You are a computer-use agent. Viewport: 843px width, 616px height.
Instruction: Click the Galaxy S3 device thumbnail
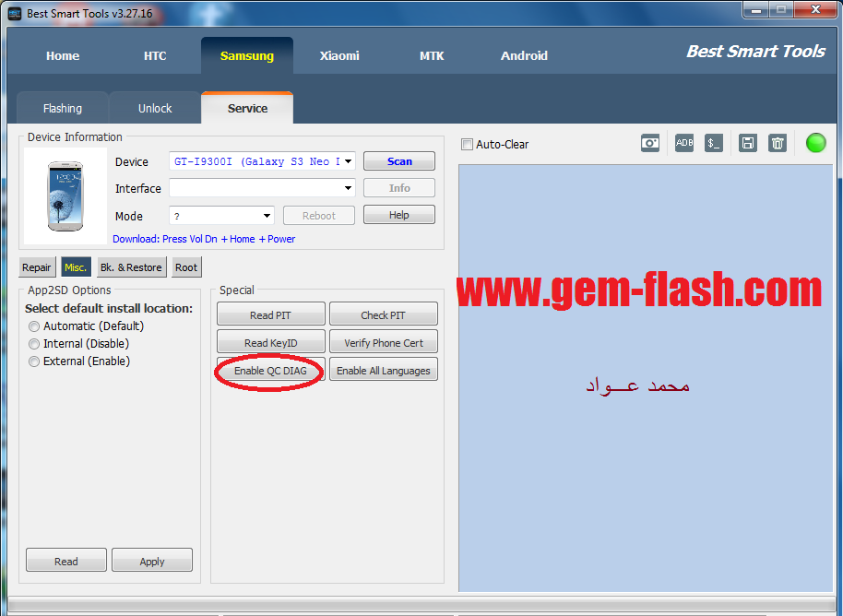click(65, 196)
